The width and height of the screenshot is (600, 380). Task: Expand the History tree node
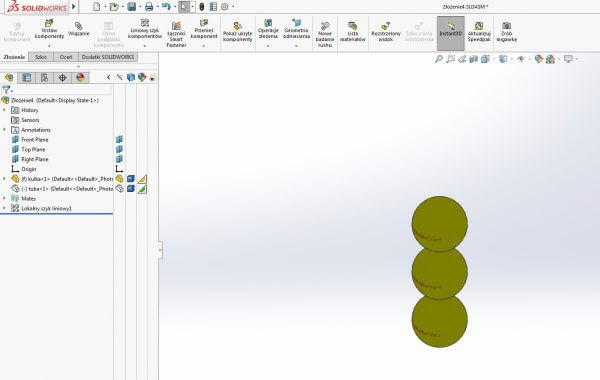pyautogui.click(x=4, y=110)
